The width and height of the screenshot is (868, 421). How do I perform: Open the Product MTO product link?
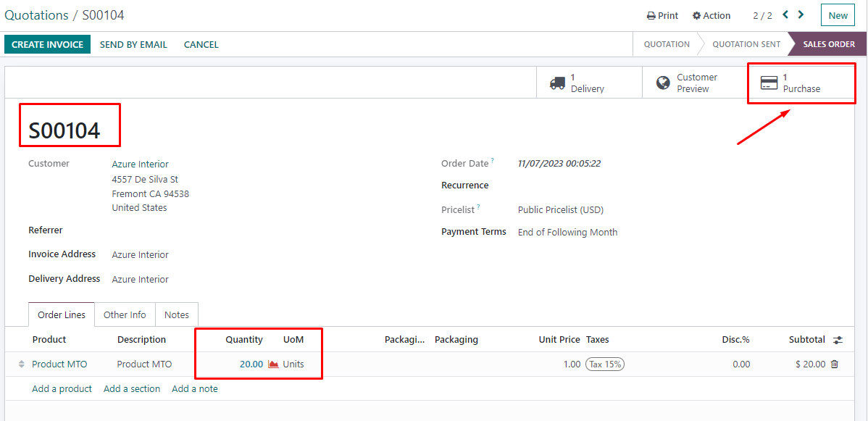coord(59,364)
